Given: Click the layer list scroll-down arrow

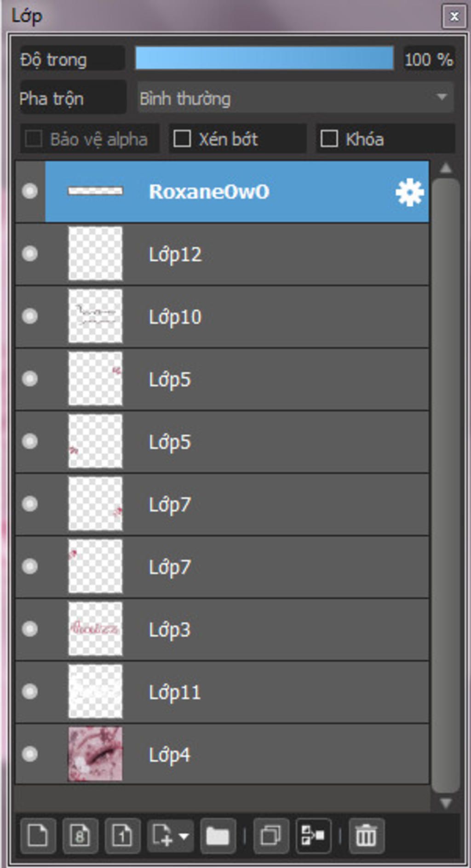Looking at the screenshot, I should [445, 803].
